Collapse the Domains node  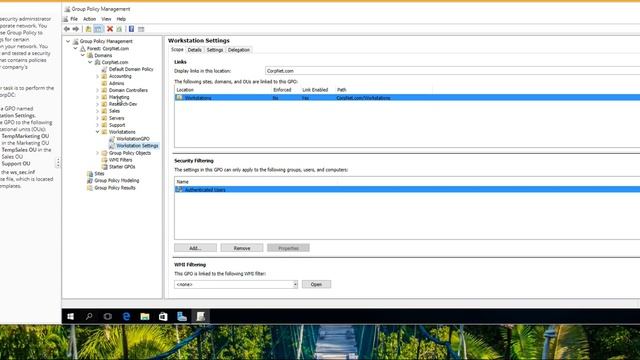[x=83, y=55]
